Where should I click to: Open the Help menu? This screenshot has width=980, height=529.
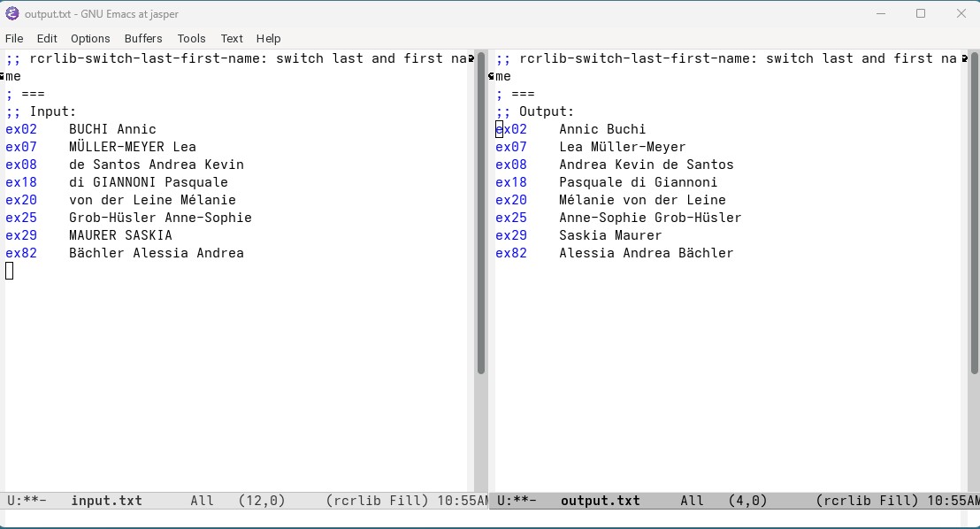click(268, 38)
